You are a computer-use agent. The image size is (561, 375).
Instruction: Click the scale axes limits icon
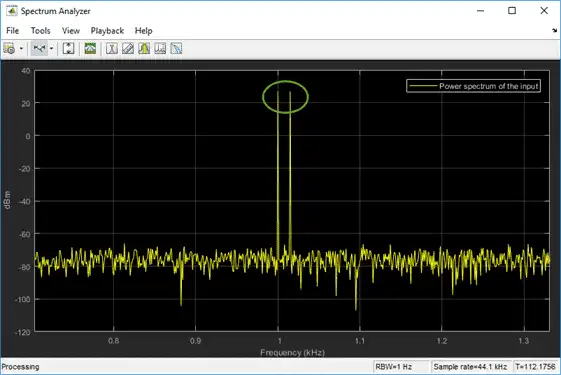(x=68, y=48)
